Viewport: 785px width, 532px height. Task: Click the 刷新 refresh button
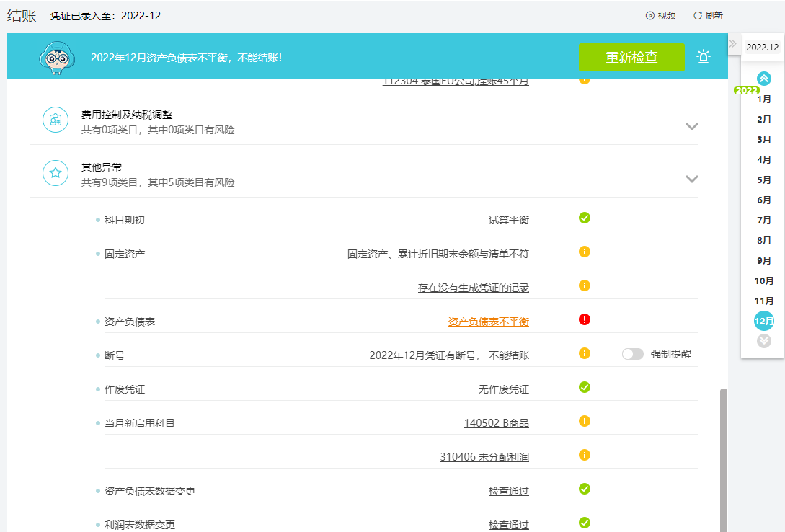(x=708, y=16)
